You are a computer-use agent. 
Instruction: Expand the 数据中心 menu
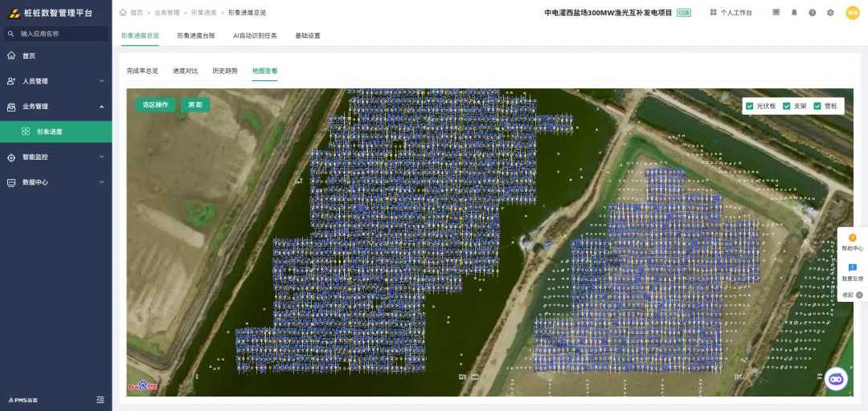point(56,182)
